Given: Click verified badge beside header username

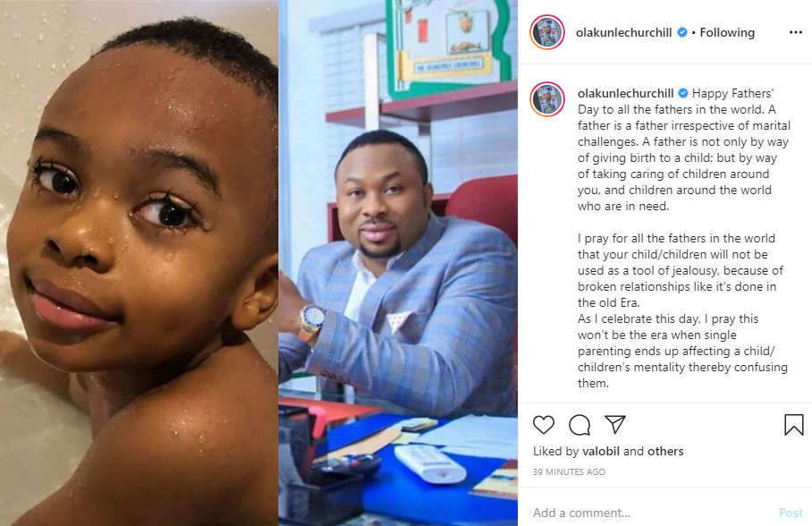Looking at the screenshot, I should click(x=682, y=32).
